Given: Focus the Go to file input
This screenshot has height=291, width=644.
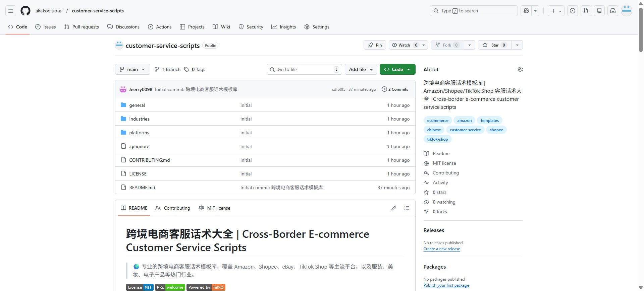Looking at the screenshot, I should [x=304, y=69].
